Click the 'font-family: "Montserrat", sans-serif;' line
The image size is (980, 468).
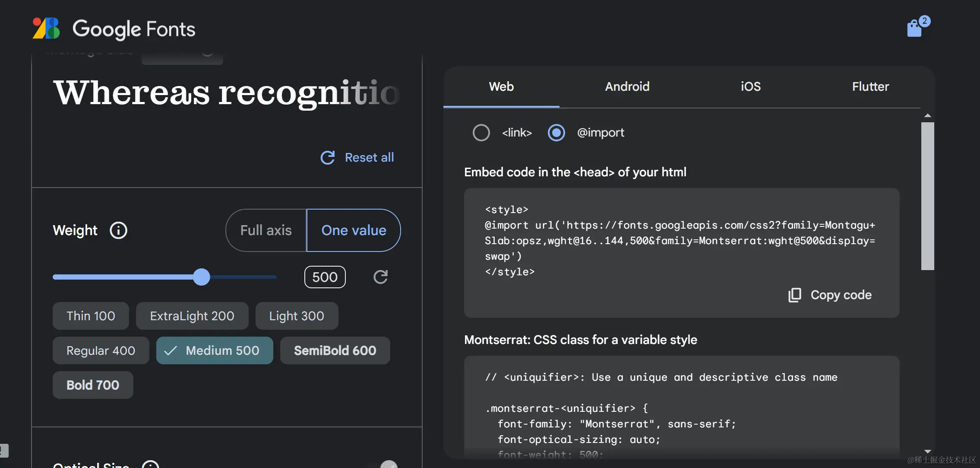coord(616,424)
